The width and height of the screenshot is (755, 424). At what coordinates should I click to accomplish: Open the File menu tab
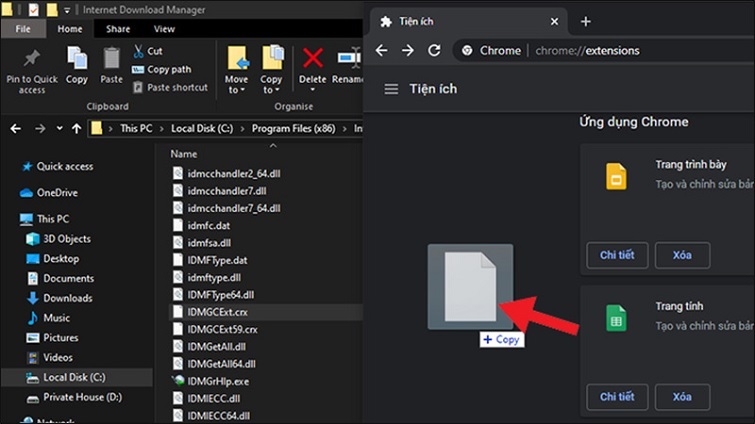[21, 29]
